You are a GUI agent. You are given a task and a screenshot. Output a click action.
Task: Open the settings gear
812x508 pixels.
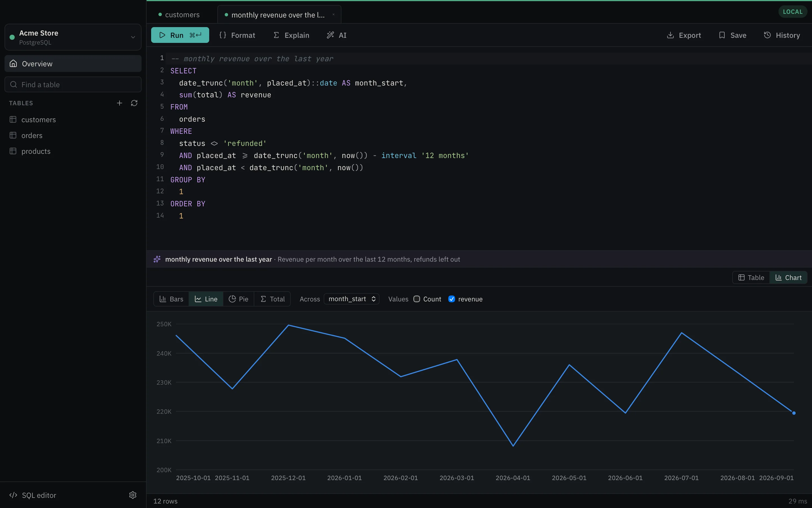pyautogui.click(x=133, y=495)
